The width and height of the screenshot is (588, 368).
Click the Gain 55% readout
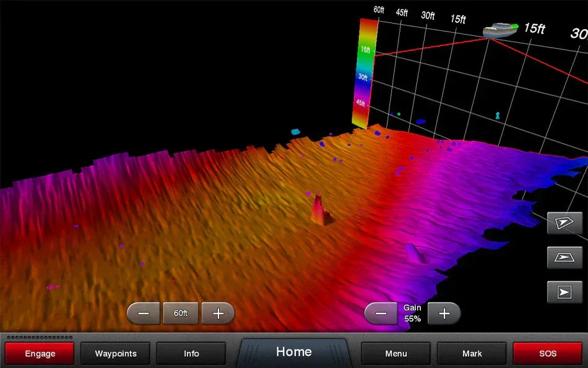coord(412,312)
